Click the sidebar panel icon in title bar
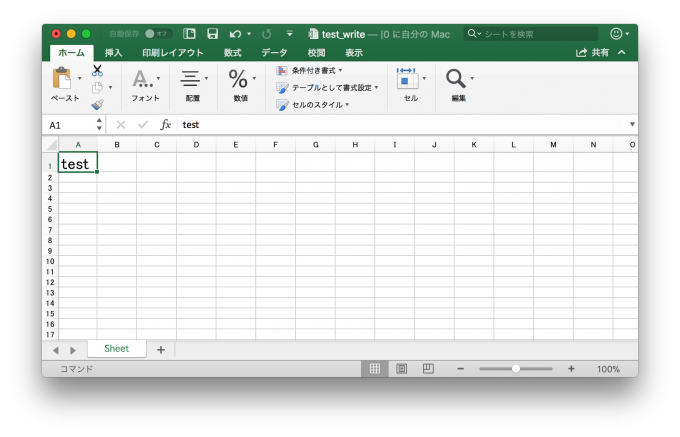Screen dimensions: 680x437 pos(189,34)
